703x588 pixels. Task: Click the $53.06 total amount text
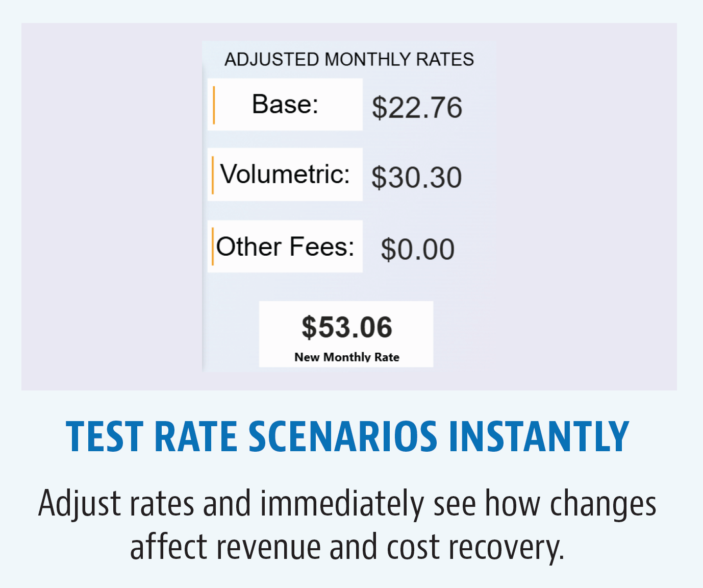pos(347,327)
